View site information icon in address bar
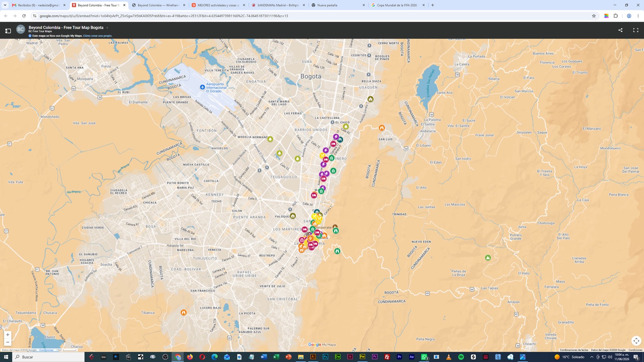644x362 pixels. point(34,16)
